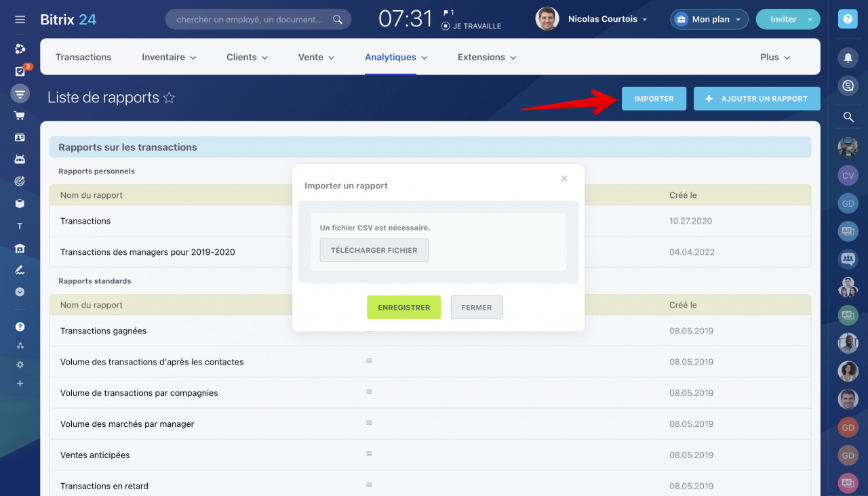The width and height of the screenshot is (868, 496).
Task: Open the contact card icon in sidebar
Action: [x=20, y=137]
